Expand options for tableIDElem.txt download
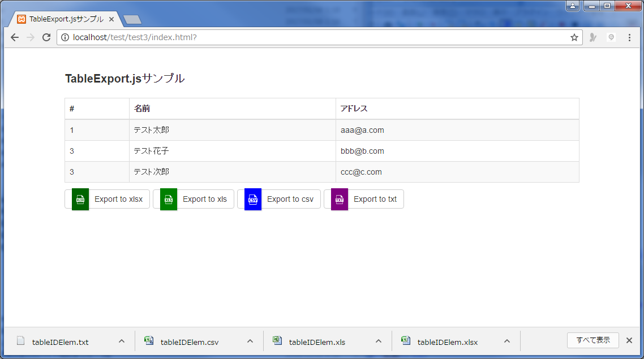This screenshot has height=359, width=644. tap(122, 341)
